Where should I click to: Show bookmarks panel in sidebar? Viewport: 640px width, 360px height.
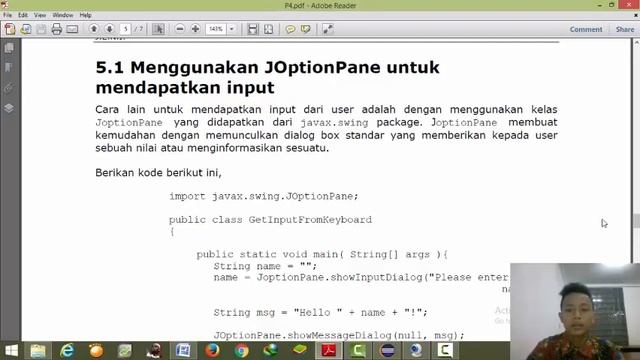click(9, 67)
